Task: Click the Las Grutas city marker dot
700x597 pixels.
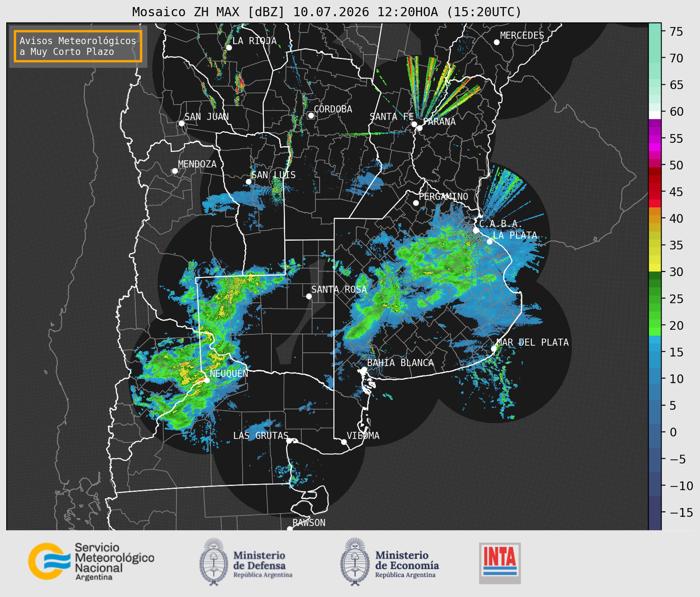Action: pyautogui.click(x=289, y=441)
